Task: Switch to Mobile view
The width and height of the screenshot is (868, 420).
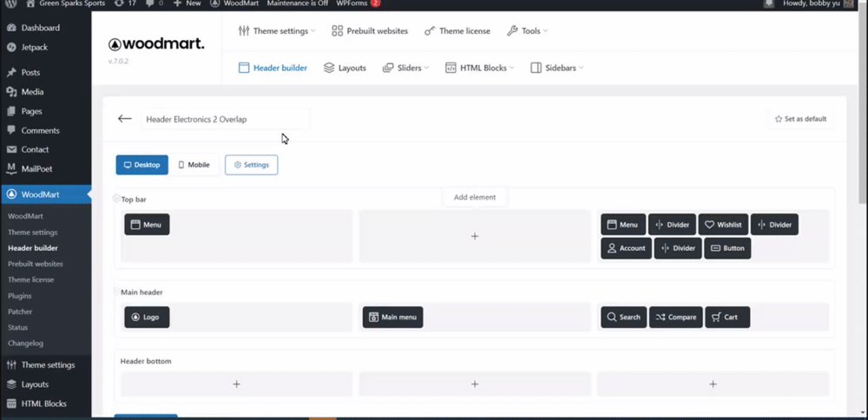Action: [x=194, y=165]
